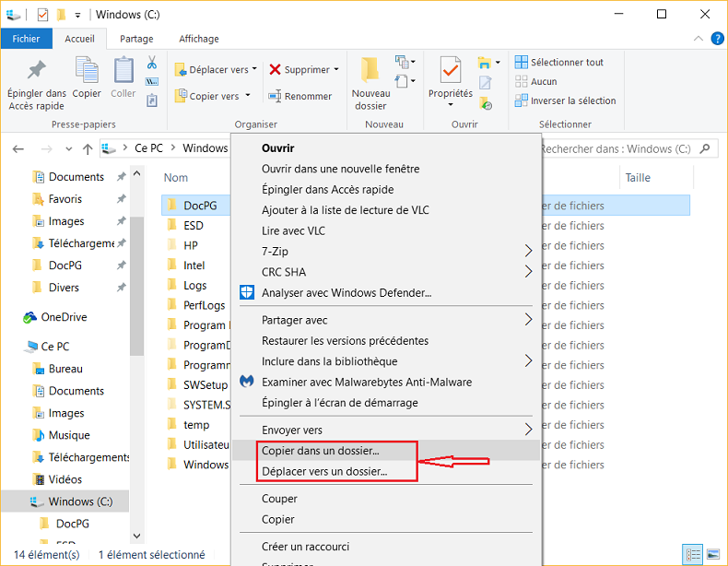The image size is (728, 566).
Task: Open the Envoyer vers submenu
Action: click(385, 430)
